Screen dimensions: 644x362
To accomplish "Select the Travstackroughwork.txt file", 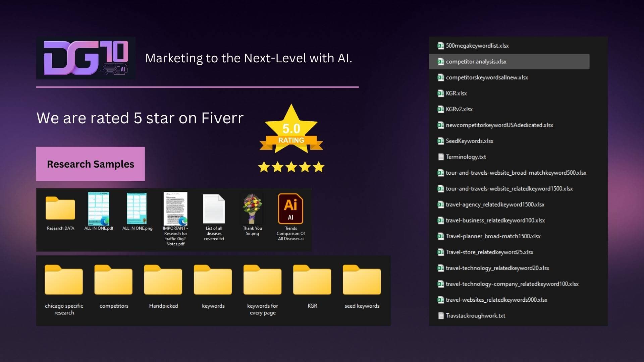I will [475, 316].
